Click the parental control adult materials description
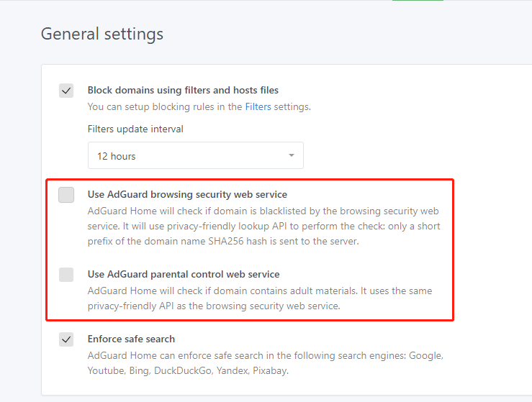Image resolution: width=532 pixels, height=402 pixels. pos(260,298)
